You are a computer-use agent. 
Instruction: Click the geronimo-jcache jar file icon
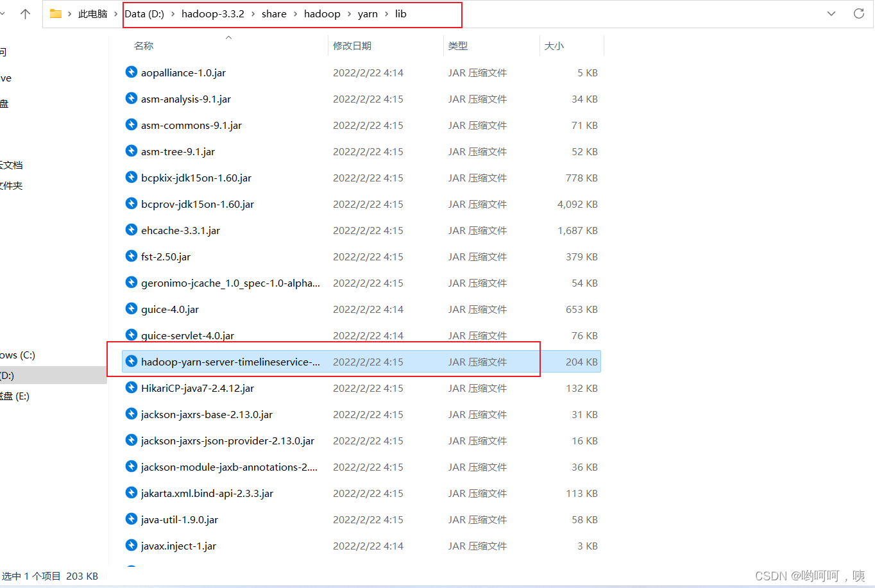pos(132,282)
